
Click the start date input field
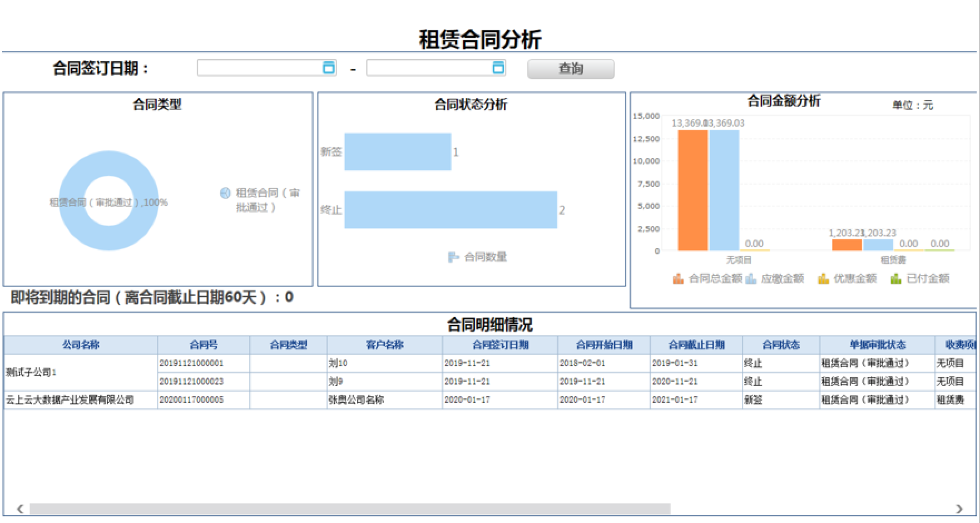tap(259, 68)
